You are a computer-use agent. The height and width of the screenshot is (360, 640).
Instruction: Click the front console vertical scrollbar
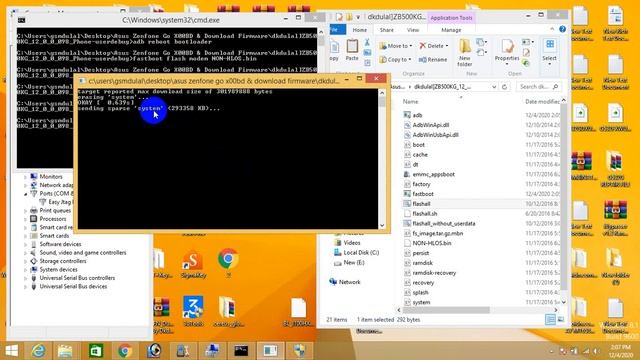click(382, 159)
